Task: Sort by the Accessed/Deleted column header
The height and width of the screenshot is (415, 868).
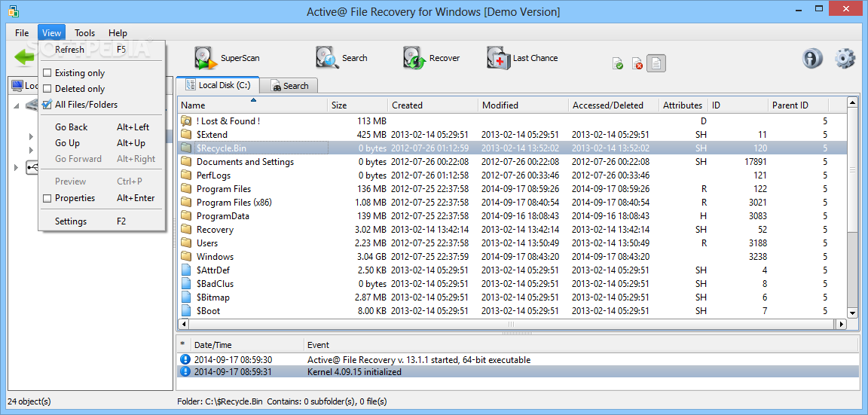Action: (614, 105)
